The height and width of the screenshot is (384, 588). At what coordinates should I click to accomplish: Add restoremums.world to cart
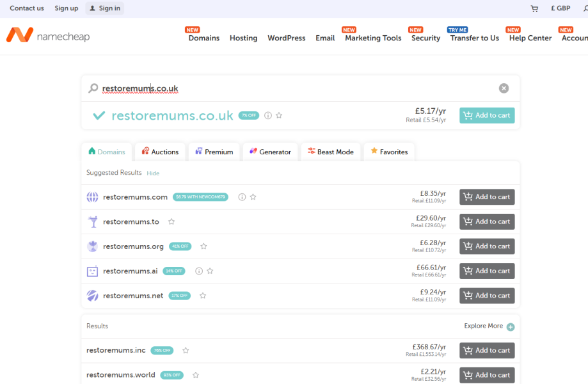click(487, 375)
